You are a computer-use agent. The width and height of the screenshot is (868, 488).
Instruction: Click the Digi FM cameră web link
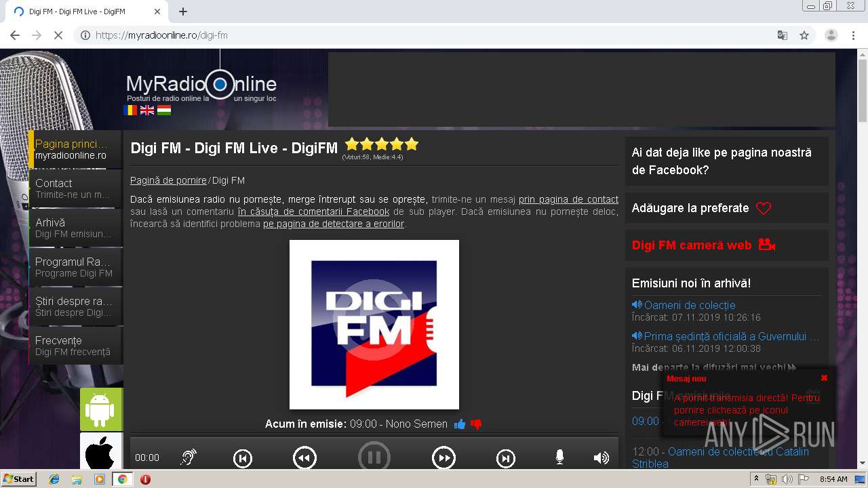[x=692, y=245]
